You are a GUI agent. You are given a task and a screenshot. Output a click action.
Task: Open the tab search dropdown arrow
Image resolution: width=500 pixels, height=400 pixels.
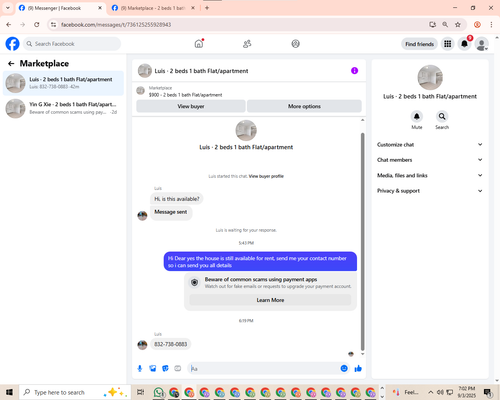8,8
